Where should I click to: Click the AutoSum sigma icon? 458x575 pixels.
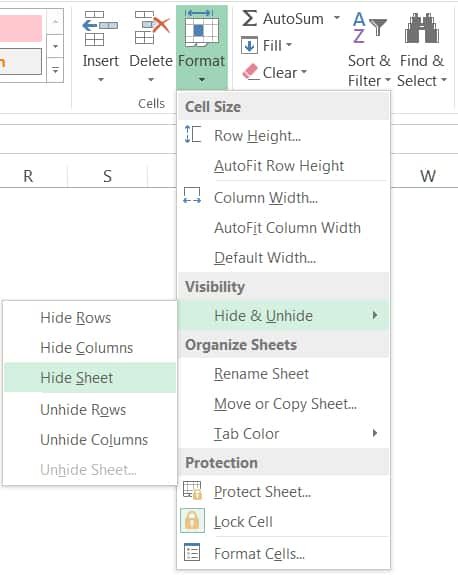click(249, 18)
